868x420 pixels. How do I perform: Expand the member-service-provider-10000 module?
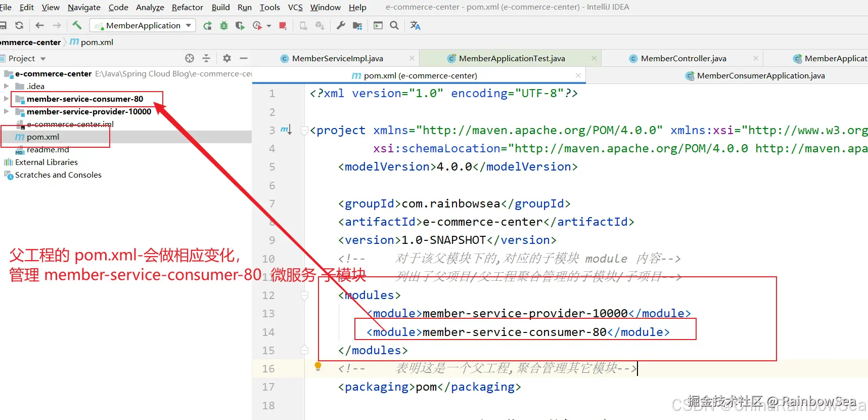tap(6, 111)
